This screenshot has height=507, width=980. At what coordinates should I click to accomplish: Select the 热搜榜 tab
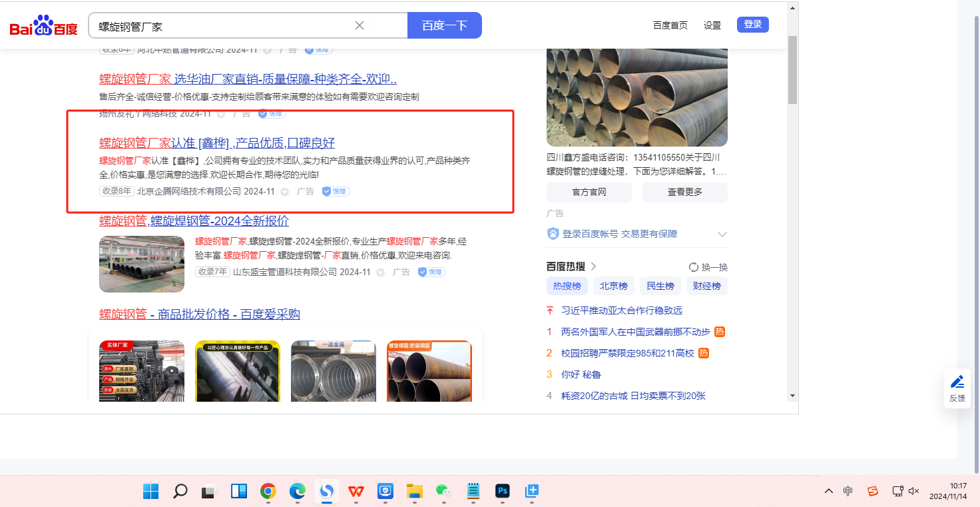567,286
